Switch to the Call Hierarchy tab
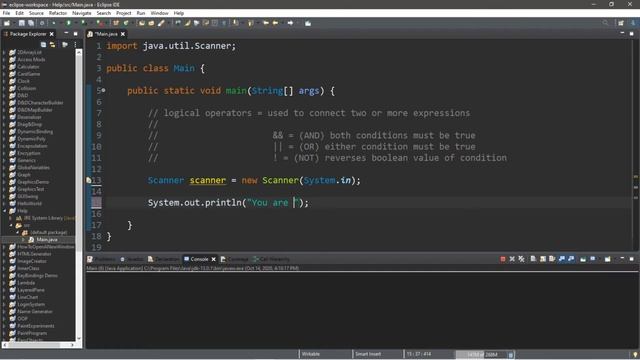 click(x=271, y=259)
